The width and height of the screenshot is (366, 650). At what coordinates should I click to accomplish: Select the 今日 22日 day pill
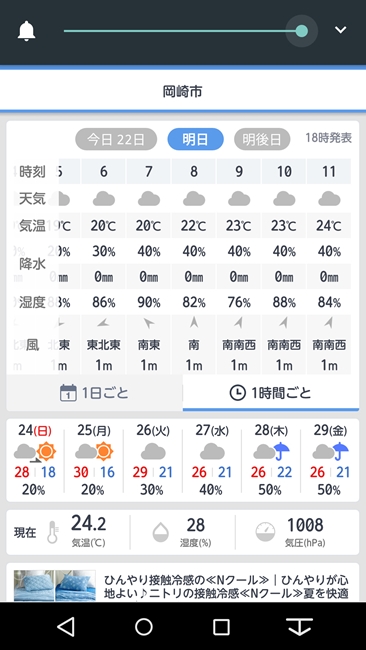[116, 139]
